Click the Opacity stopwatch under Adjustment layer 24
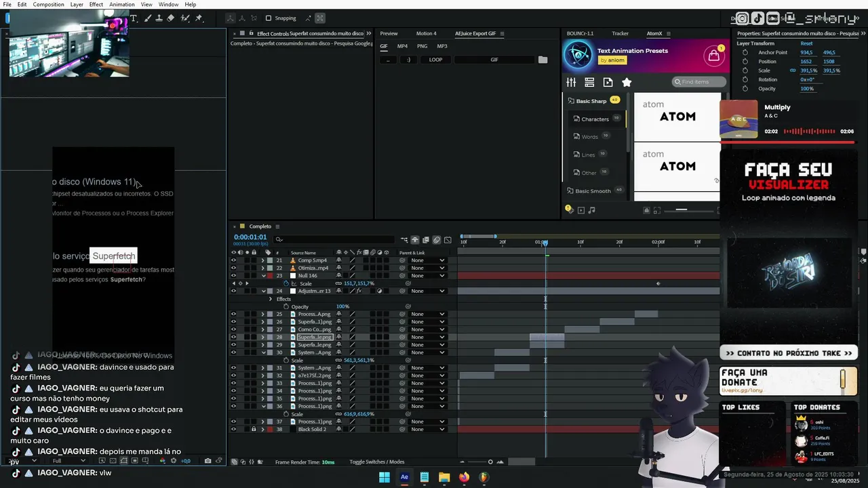The width and height of the screenshot is (868, 488). [x=286, y=306]
